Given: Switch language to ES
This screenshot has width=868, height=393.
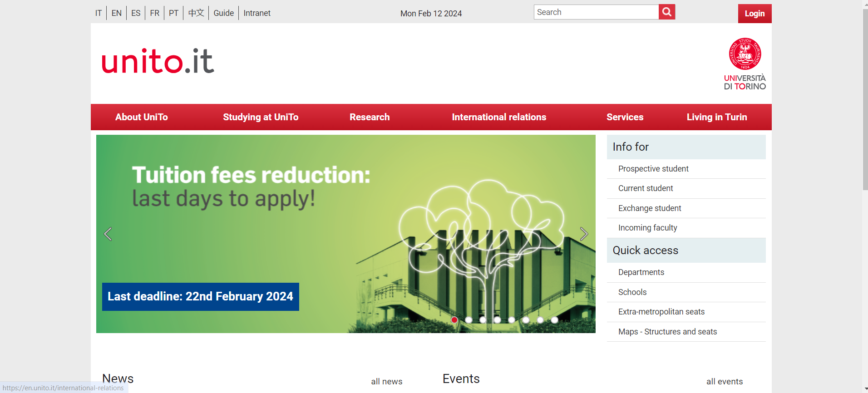Looking at the screenshot, I should click(136, 13).
